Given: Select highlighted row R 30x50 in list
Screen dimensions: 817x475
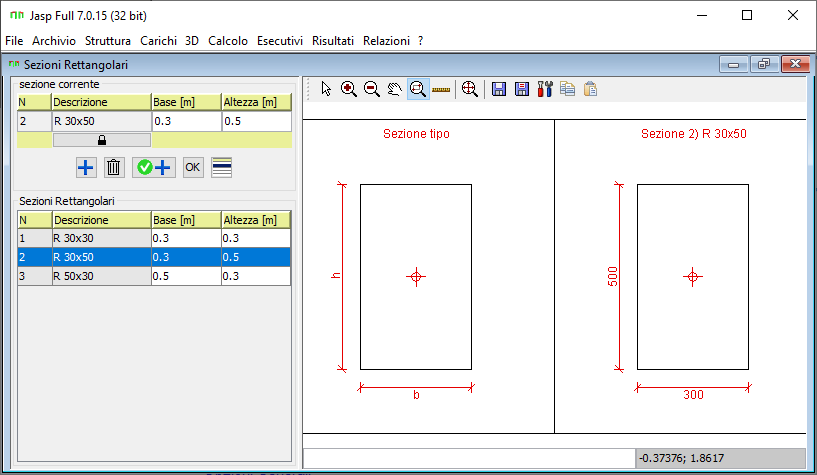Looking at the screenshot, I should 154,257.
